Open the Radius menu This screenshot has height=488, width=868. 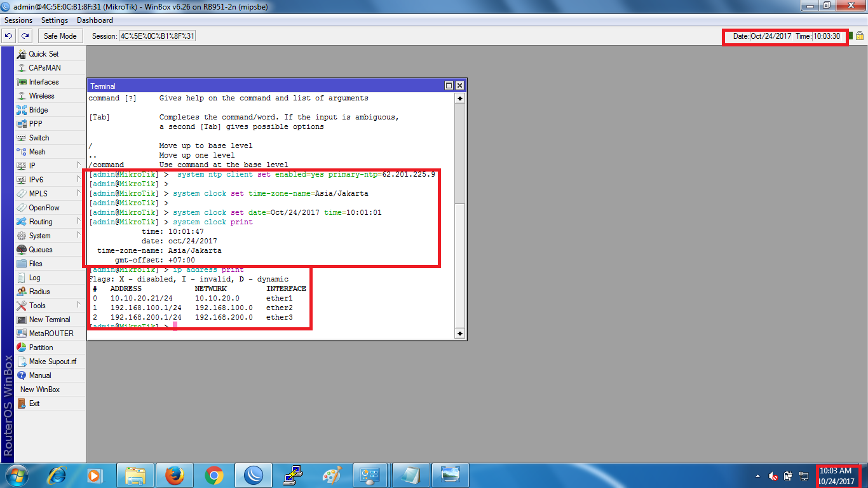click(x=50, y=292)
